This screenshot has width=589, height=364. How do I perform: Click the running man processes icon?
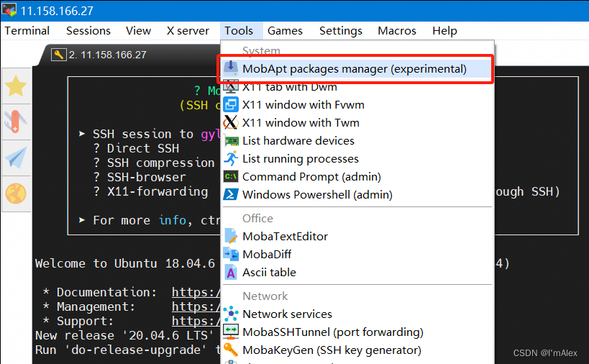point(231,158)
